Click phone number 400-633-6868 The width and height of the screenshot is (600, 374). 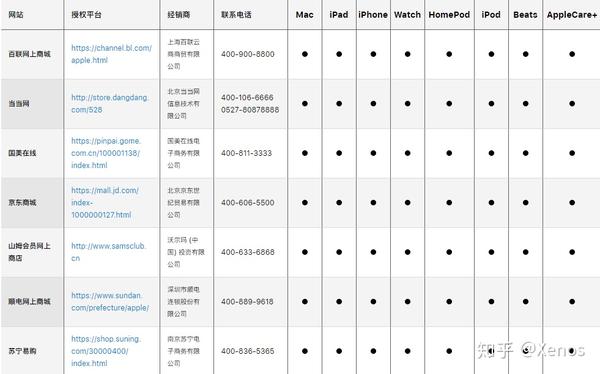[248, 252]
